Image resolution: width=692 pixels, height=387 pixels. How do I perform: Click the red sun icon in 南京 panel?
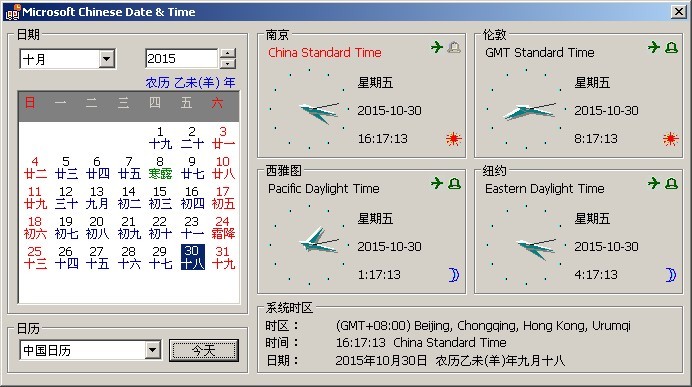[454, 139]
